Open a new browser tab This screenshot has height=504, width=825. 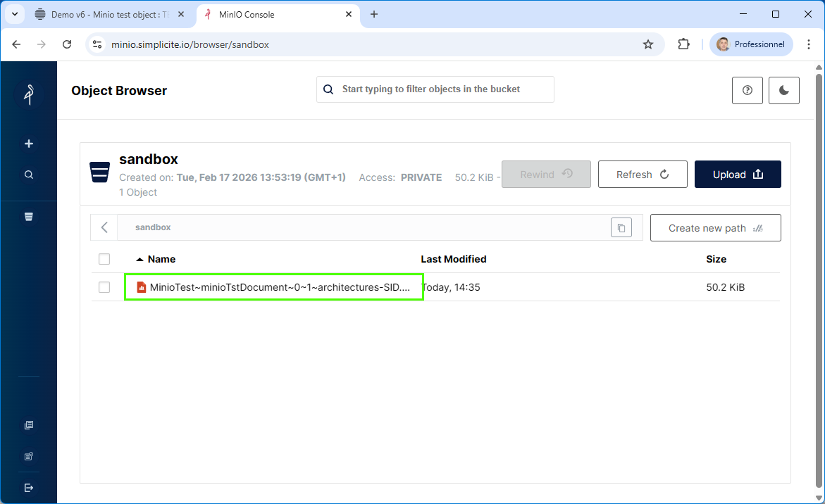[374, 14]
